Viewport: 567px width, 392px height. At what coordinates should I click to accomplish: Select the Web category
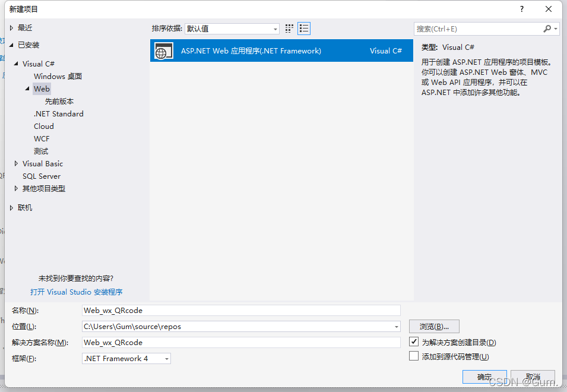pyautogui.click(x=42, y=88)
